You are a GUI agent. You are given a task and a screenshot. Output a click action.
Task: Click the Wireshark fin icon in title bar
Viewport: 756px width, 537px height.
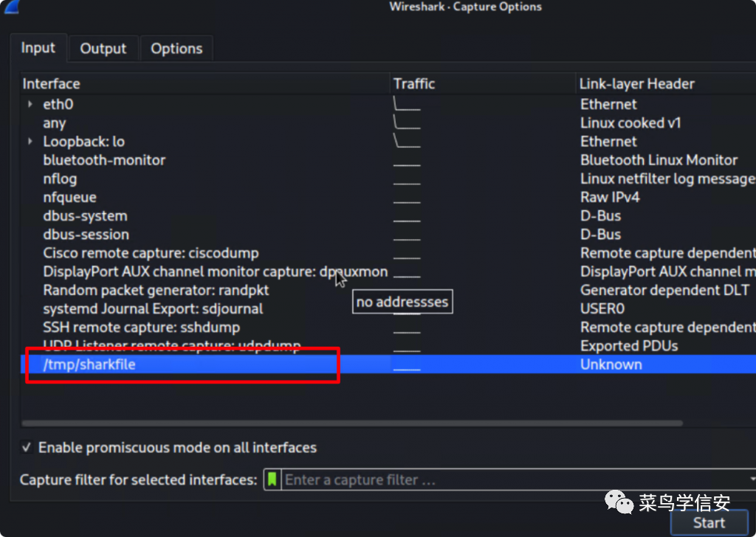pos(10,7)
